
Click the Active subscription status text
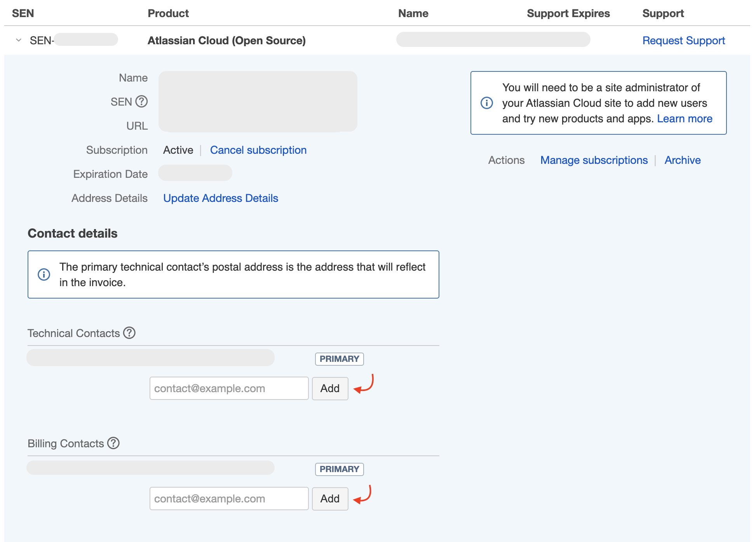click(178, 150)
